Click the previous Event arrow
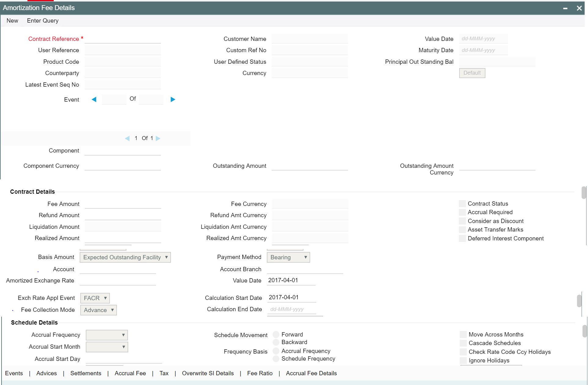 tap(94, 99)
